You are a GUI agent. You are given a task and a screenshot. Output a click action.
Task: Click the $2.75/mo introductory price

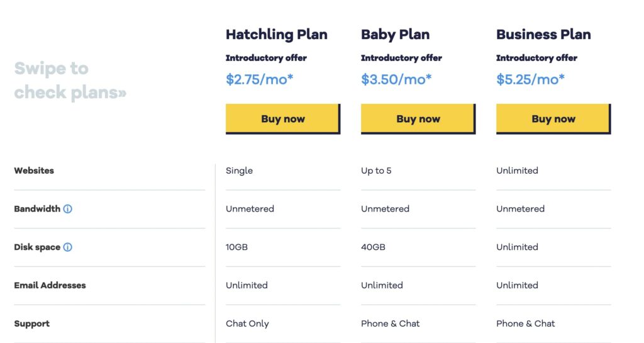click(260, 79)
